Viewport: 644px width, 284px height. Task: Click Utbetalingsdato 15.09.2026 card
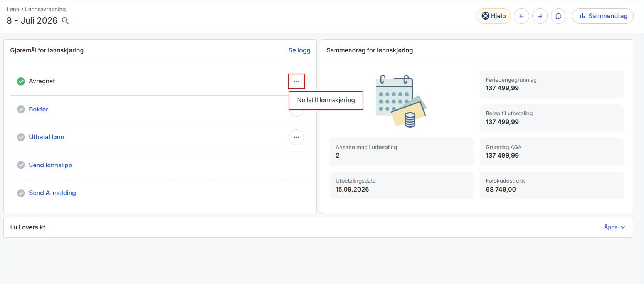click(401, 185)
